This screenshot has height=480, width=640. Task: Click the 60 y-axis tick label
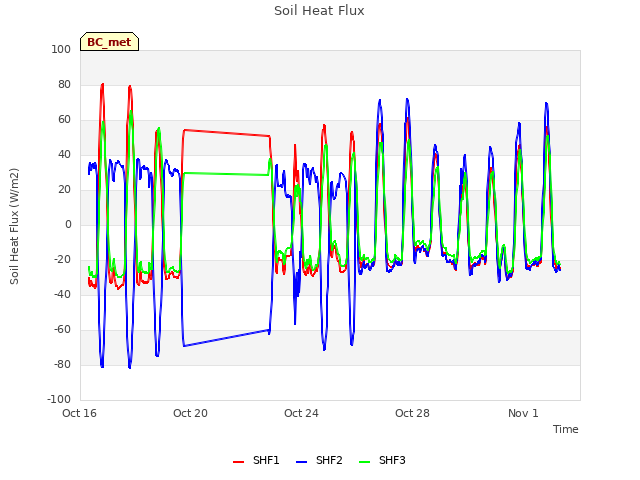pyautogui.click(x=64, y=120)
